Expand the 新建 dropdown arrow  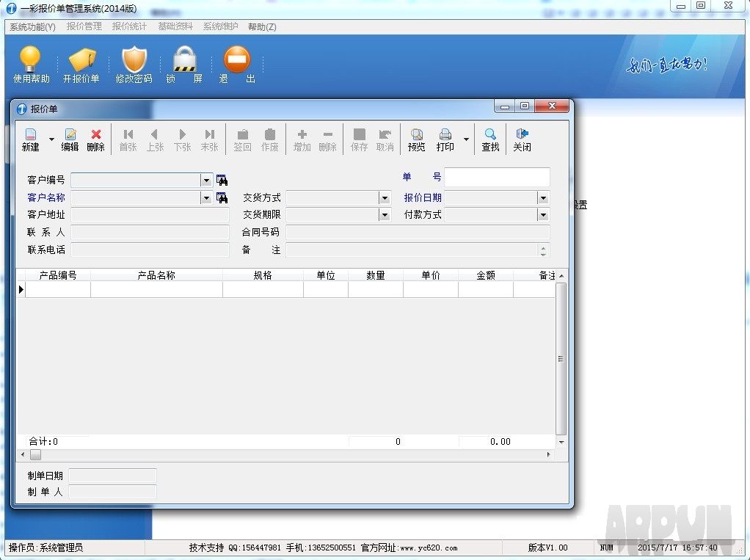pyautogui.click(x=51, y=139)
